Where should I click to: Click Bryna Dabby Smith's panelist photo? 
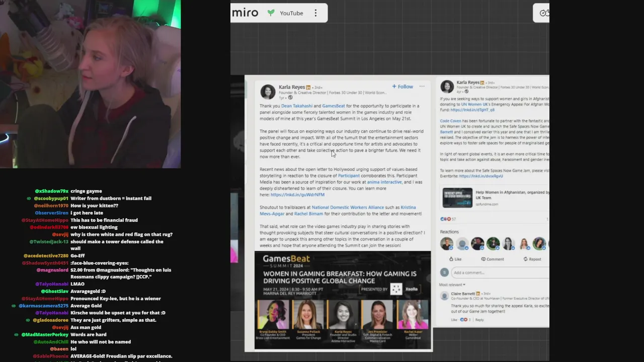(x=273, y=315)
